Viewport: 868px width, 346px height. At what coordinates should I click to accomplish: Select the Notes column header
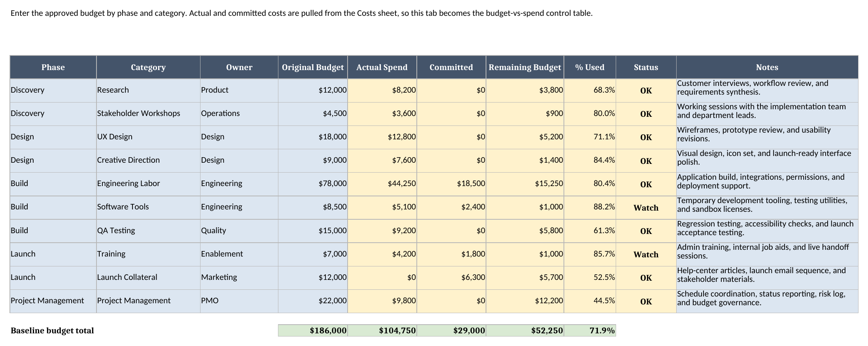tap(767, 67)
